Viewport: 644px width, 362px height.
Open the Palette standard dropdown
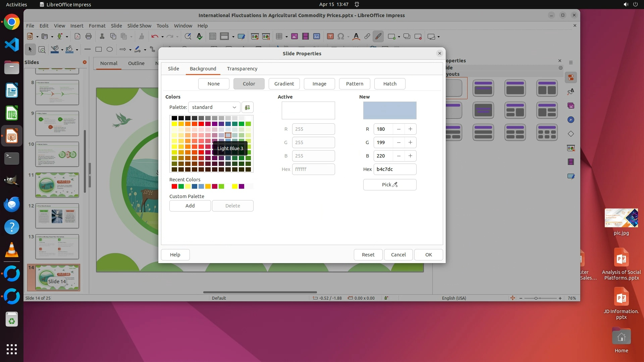(214, 107)
